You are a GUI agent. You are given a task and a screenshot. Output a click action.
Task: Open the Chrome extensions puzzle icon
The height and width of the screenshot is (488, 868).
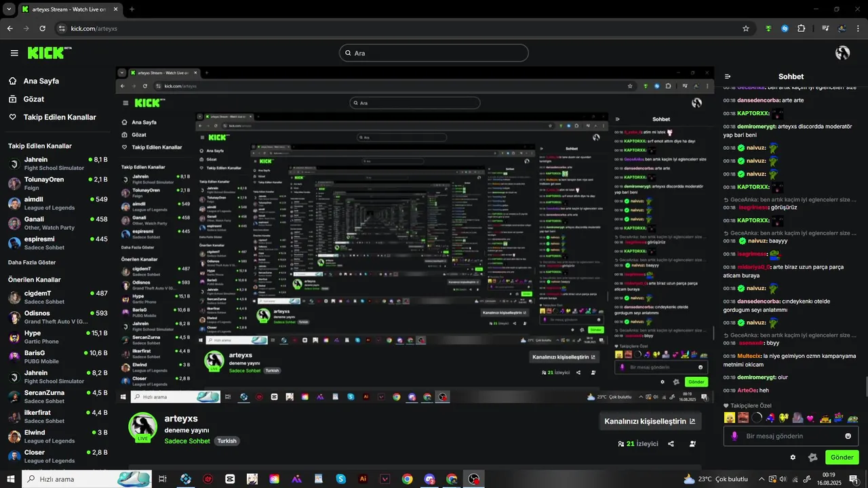click(802, 28)
